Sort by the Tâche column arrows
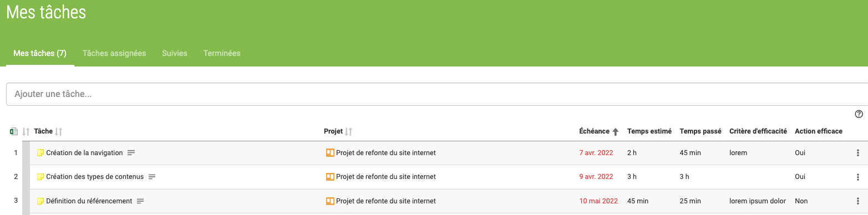This screenshot has height=215, width=868. [59, 131]
